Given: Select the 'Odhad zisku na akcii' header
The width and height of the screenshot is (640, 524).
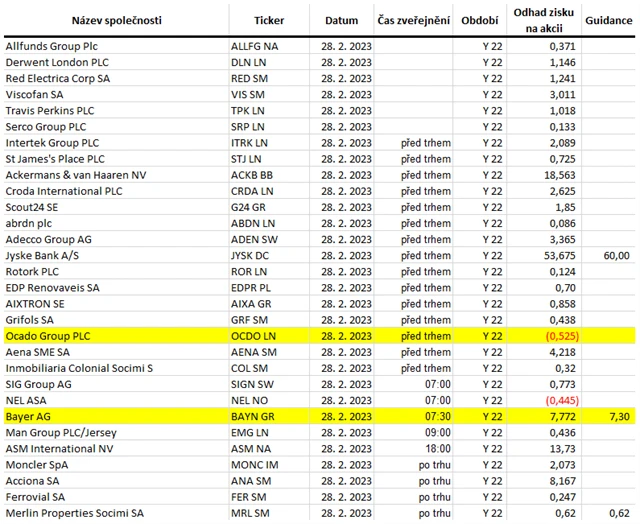Looking at the screenshot, I should point(544,20).
